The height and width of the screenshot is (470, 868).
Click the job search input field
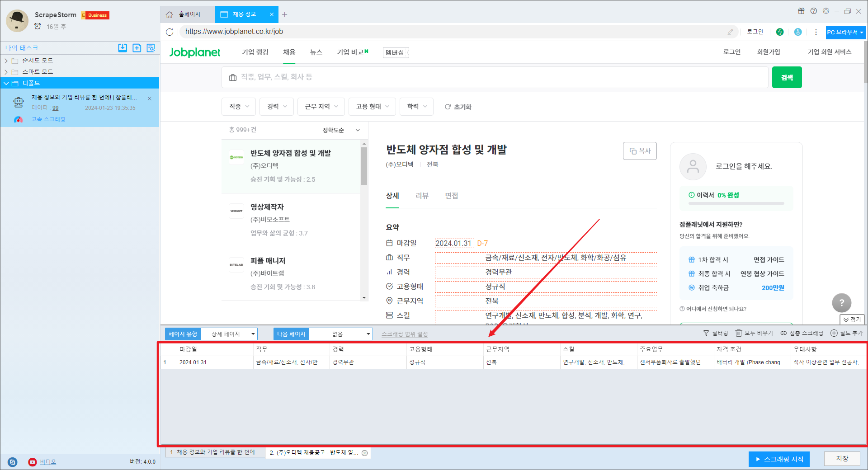click(495, 77)
